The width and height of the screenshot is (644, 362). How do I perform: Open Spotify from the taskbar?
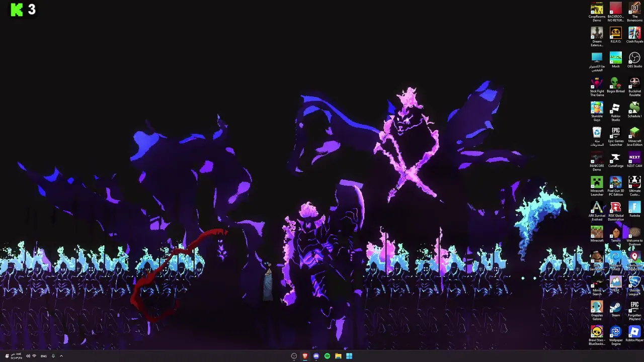pyautogui.click(x=327, y=356)
